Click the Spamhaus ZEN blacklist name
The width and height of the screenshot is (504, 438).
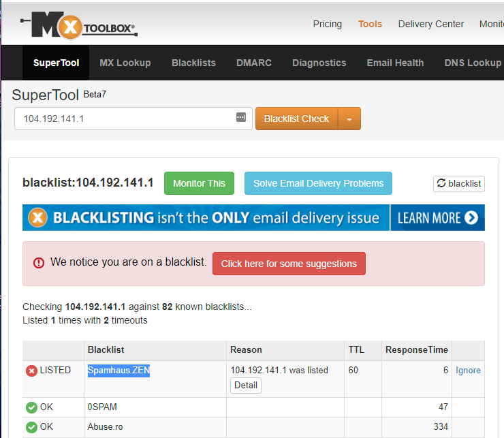click(x=119, y=371)
